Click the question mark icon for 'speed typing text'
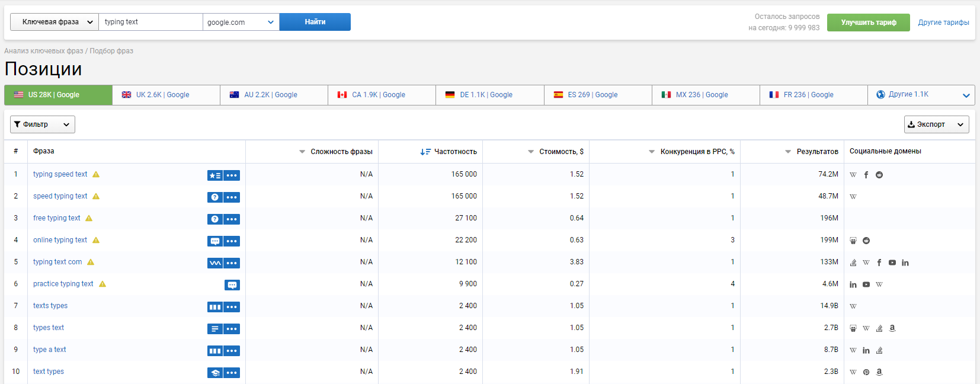The width and height of the screenshot is (980, 384). point(214,197)
